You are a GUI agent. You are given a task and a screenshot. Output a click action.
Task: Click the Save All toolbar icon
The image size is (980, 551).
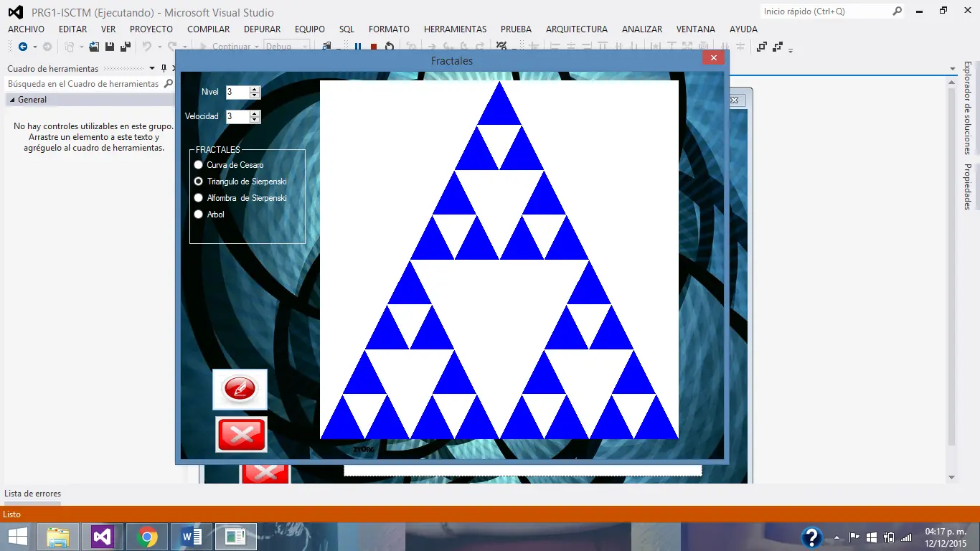click(126, 47)
